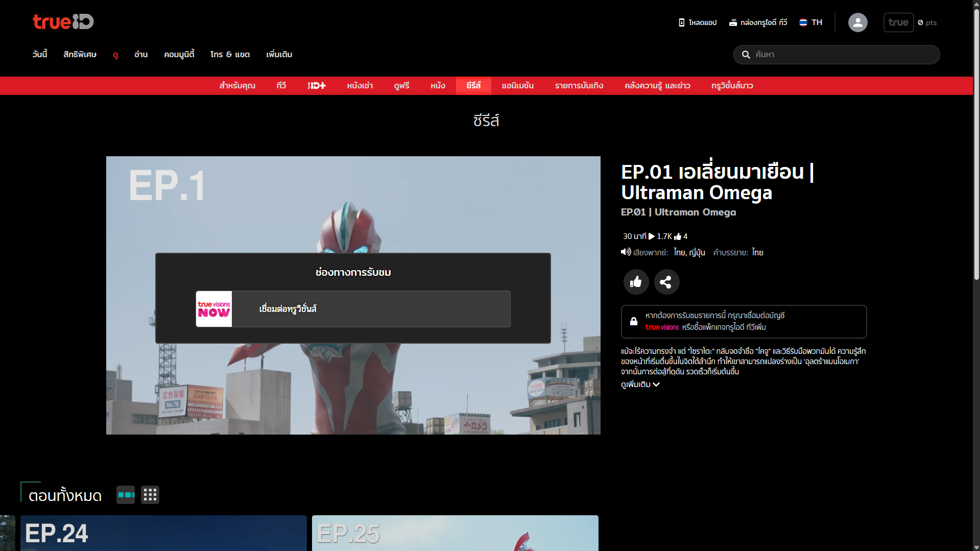
Task: Open the EP.24 episode thumbnail
Action: (x=163, y=533)
